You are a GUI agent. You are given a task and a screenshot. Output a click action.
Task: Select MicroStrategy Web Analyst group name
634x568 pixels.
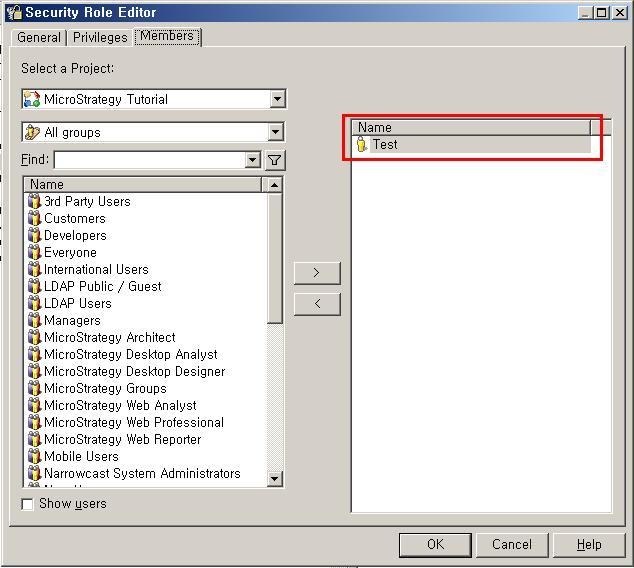[120, 405]
